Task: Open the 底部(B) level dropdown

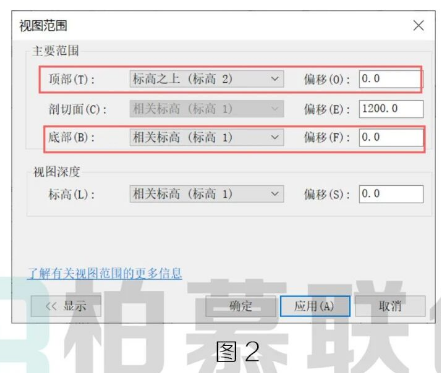Action: (207, 137)
